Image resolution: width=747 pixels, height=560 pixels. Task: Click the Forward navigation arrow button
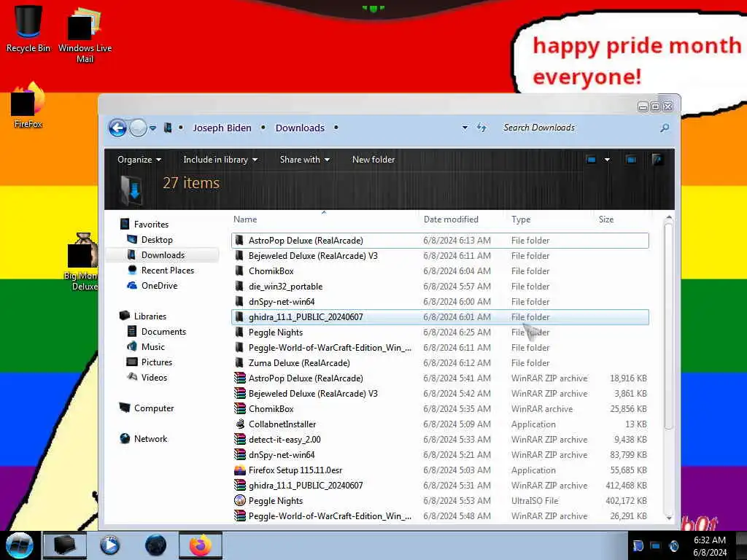(138, 128)
